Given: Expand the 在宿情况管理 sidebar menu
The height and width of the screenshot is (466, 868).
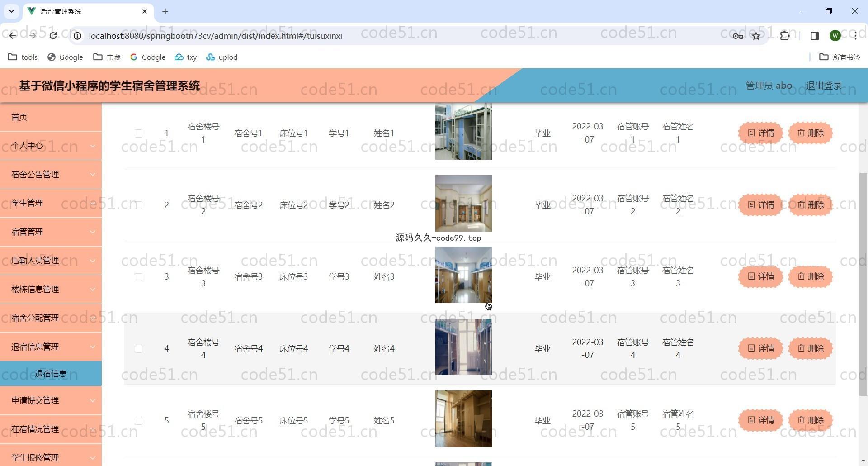Looking at the screenshot, I should coord(51,429).
